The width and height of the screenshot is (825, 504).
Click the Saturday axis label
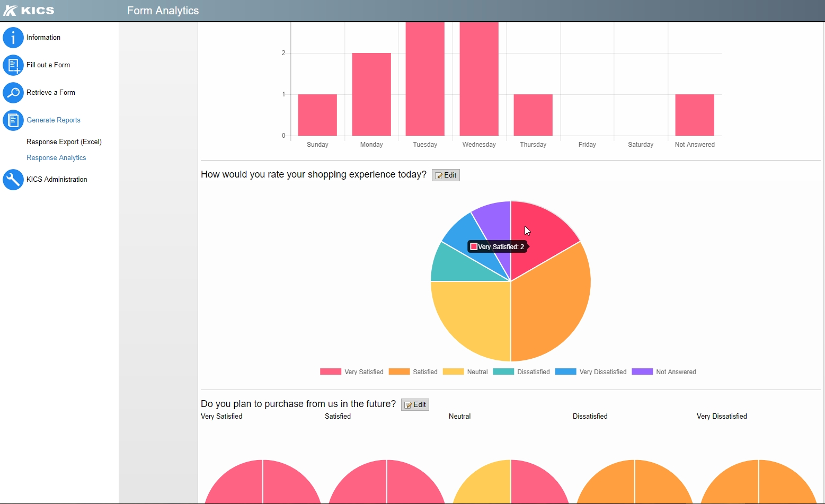(x=641, y=145)
